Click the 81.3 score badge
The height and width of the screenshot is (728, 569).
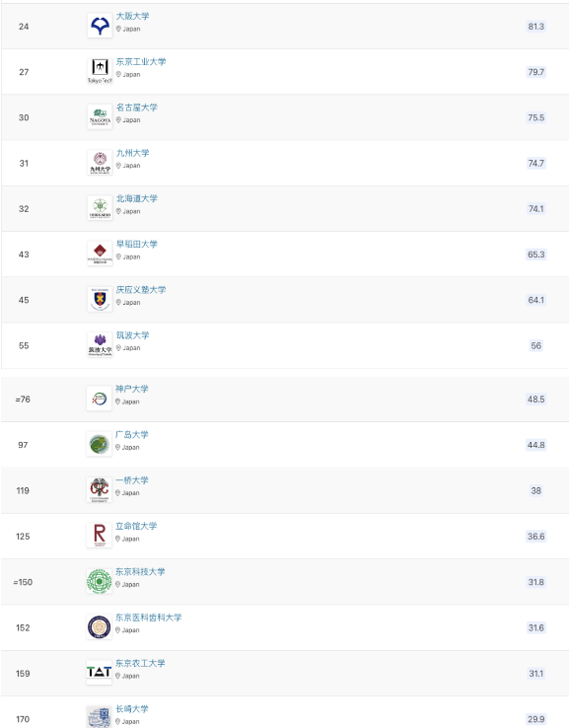[536, 27]
